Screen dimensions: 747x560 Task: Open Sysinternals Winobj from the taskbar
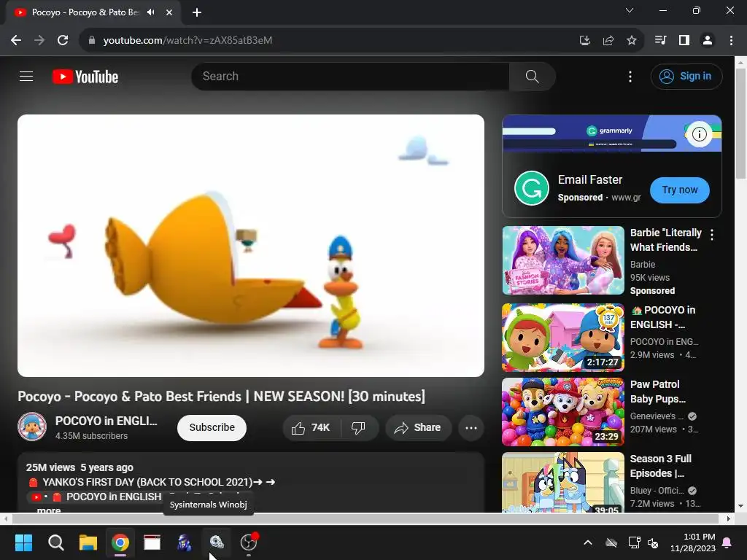217,542
